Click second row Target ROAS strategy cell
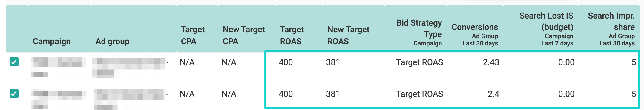Image resolution: width=644 pixels, height=110 pixels. 420,94
